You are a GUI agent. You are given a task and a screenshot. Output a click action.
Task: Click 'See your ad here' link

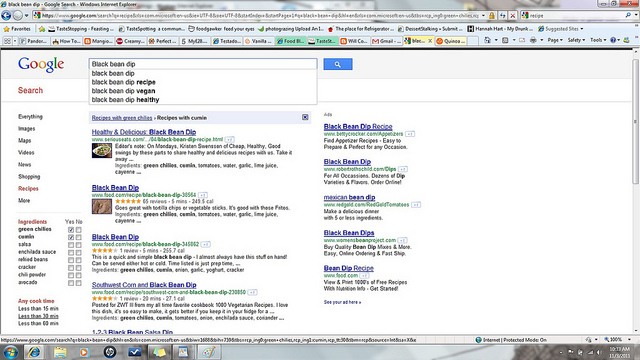[342, 302]
